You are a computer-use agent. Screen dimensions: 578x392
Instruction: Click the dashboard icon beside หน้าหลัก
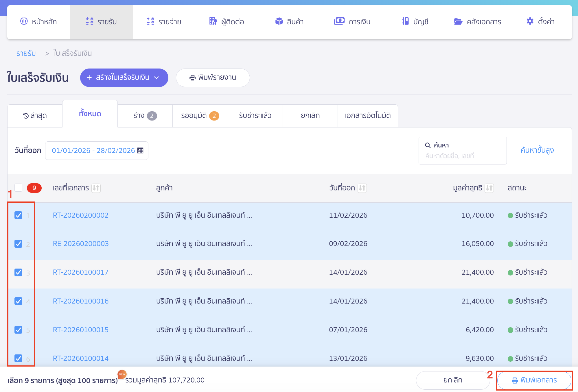pos(24,21)
